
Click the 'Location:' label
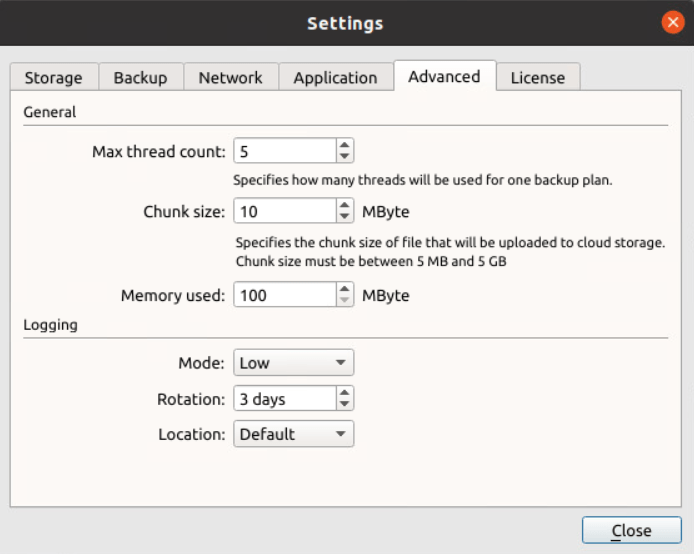[x=192, y=434]
